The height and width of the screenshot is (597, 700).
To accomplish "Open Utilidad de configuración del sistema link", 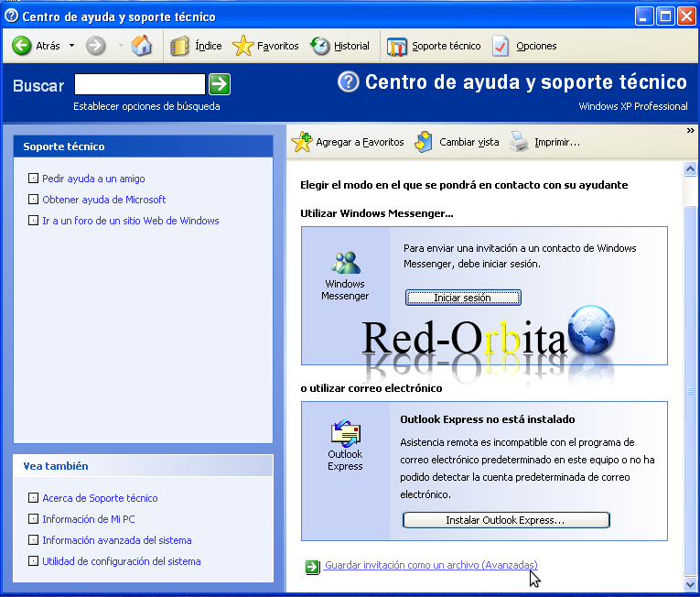I will pos(121,561).
